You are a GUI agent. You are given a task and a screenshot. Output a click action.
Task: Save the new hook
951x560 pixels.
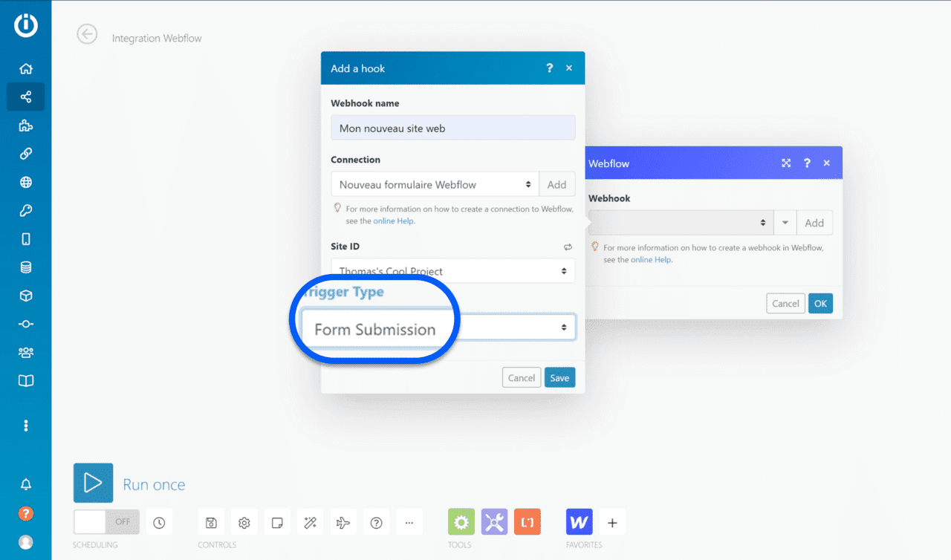(x=560, y=377)
